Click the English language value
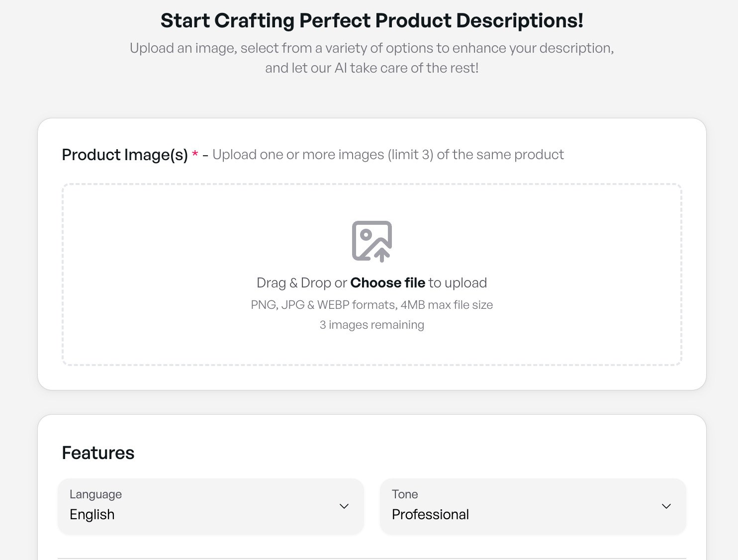 [92, 515]
